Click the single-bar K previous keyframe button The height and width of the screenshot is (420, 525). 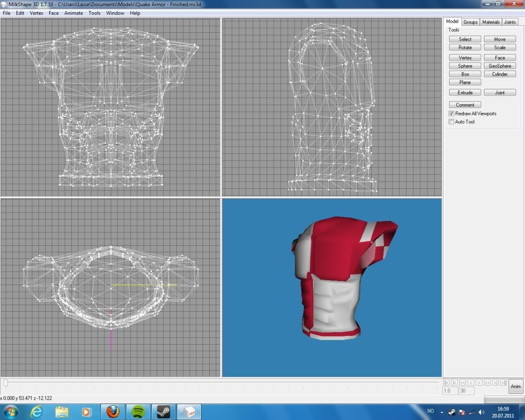[x=454, y=382]
